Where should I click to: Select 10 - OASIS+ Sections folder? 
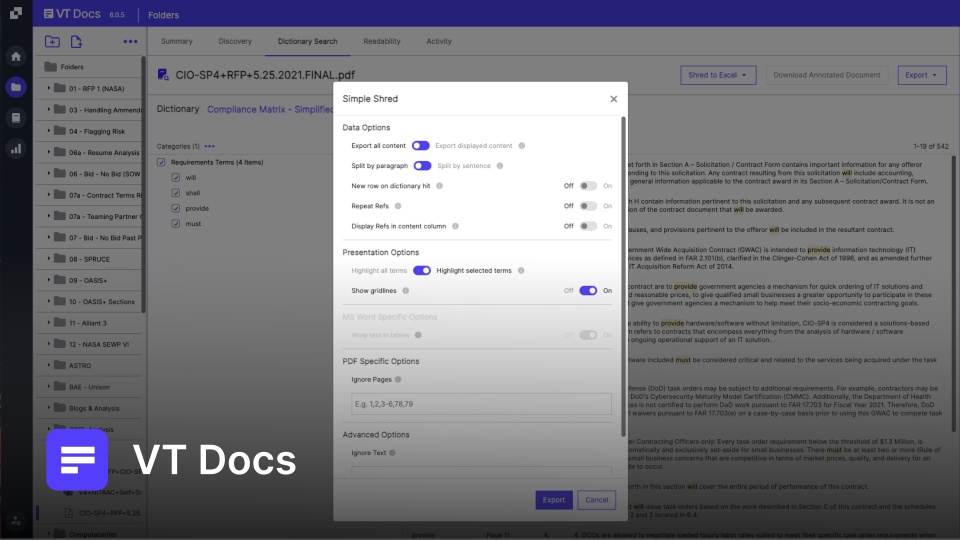[102, 302]
